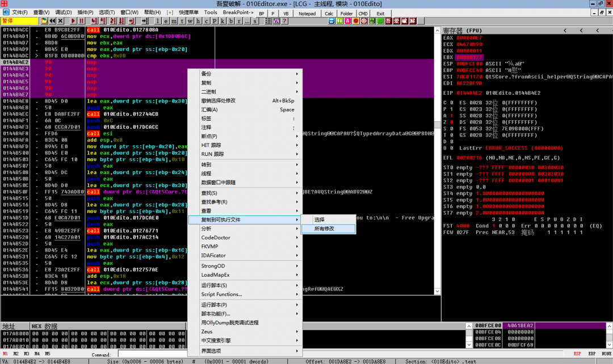The width and height of the screenshot is (613, 364).
Task: Switch to the M1 memory dump tab
Action: (x=5, y=353)
